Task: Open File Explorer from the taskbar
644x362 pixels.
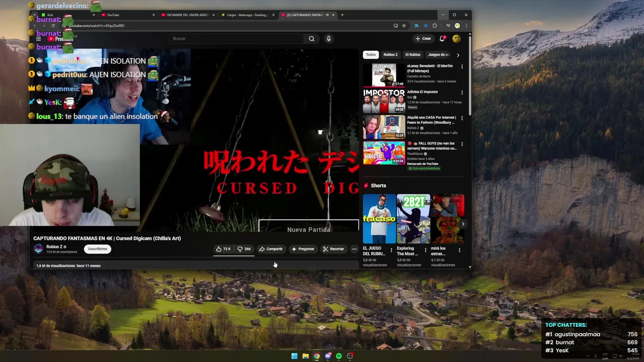Action: tap(305, 356)
